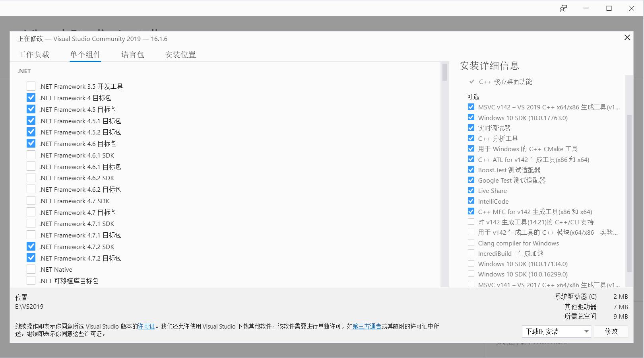Uncheck Windows 10 SDK (10.0.17763.0)
The height and width of the screenshot is (358, 644).
point(471,117)
